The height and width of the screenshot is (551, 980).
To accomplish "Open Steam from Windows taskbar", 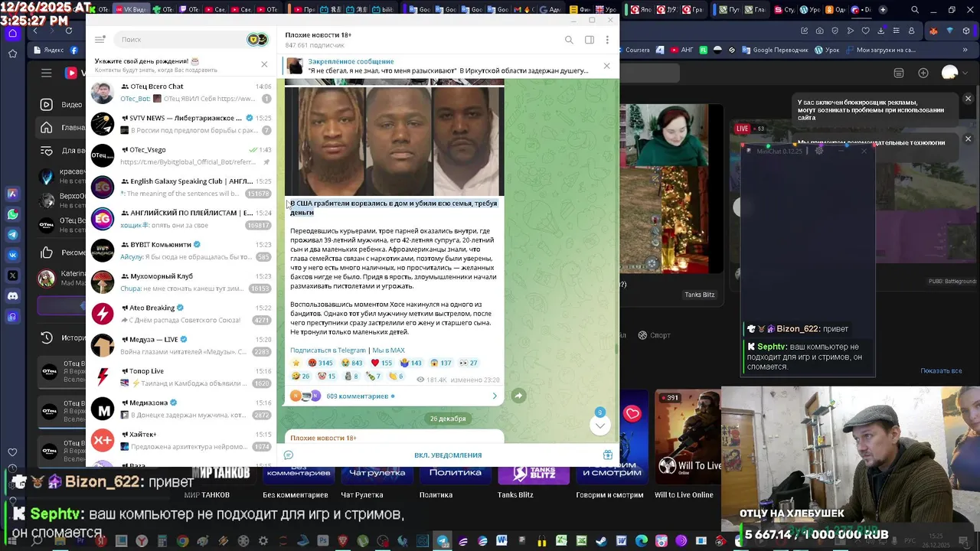I will tap(601, 541).
